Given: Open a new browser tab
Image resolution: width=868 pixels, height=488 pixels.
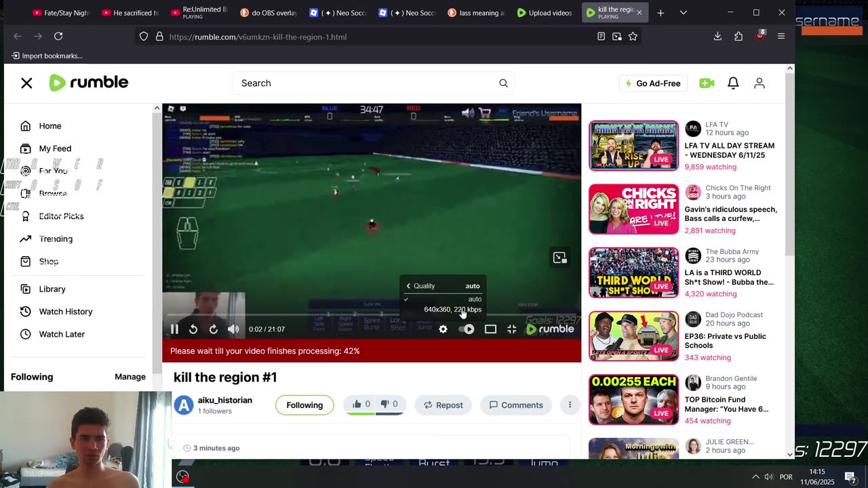Looking at the screenshot, I should point(660,13).
